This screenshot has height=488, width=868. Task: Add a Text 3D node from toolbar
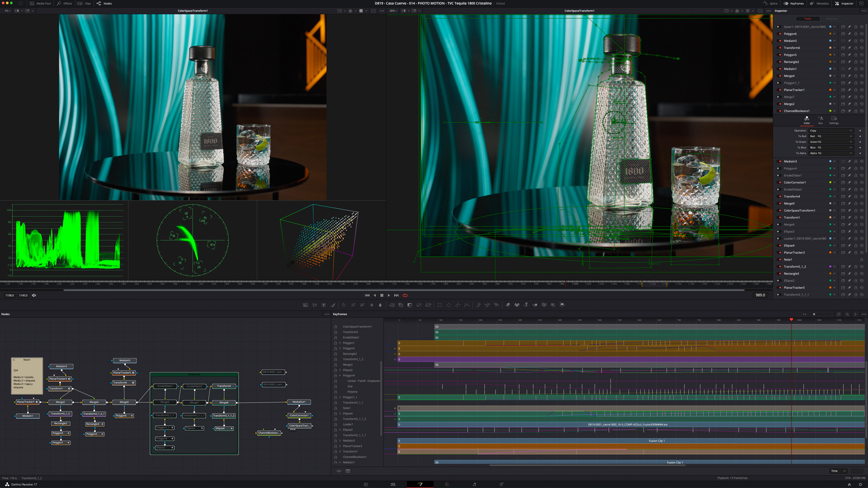click(x=526, y=305)
